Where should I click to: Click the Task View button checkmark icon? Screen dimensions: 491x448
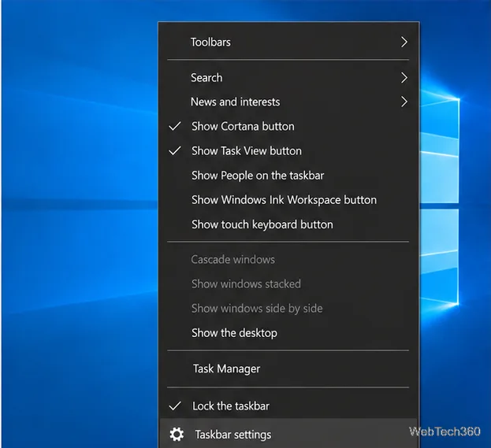[175, 151]
